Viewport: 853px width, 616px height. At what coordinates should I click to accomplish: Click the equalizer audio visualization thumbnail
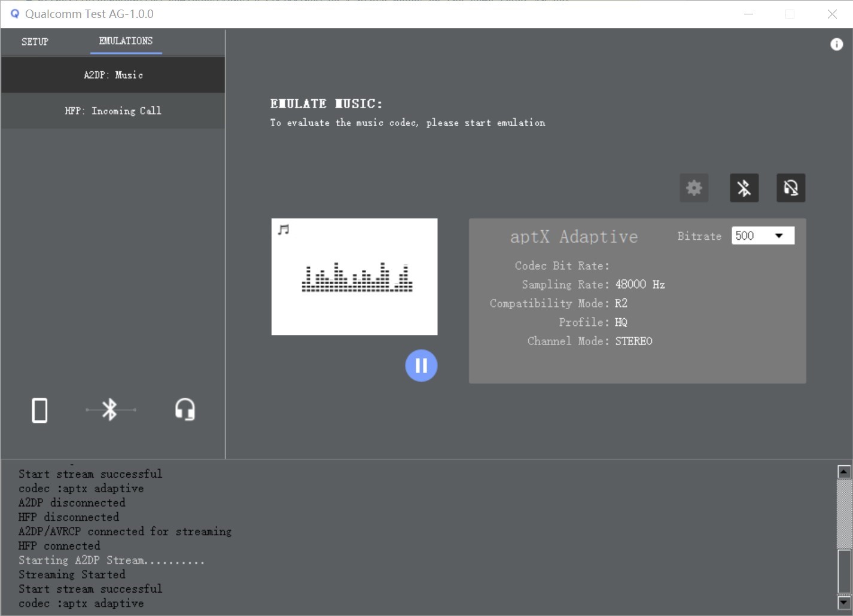[355, 277]
